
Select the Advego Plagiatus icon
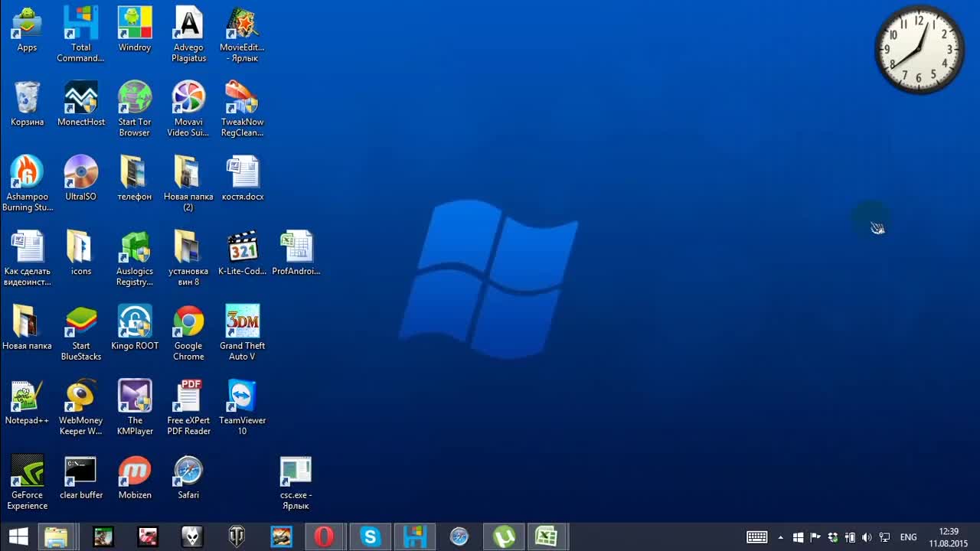coord(188,35)
